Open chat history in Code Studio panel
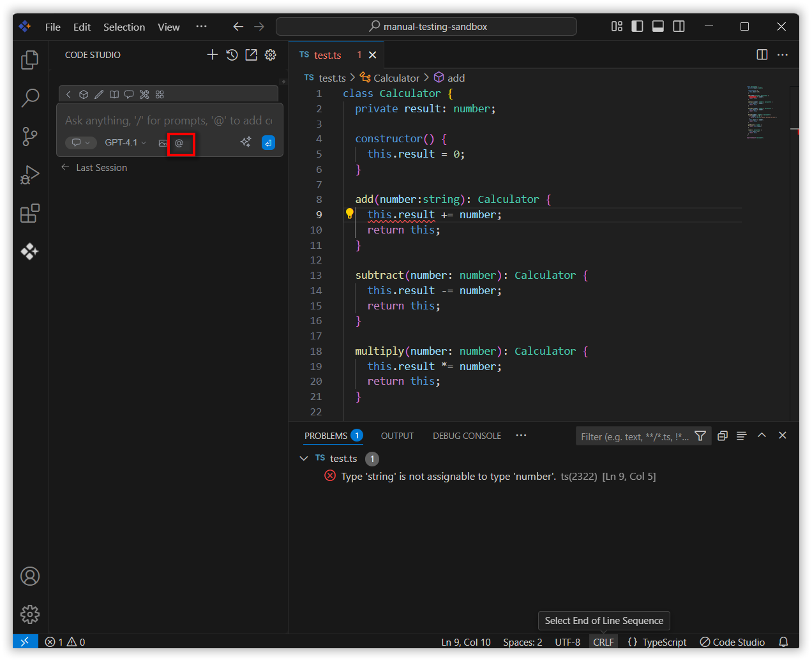This screenshot has width=812, height=661. (232, 55)
